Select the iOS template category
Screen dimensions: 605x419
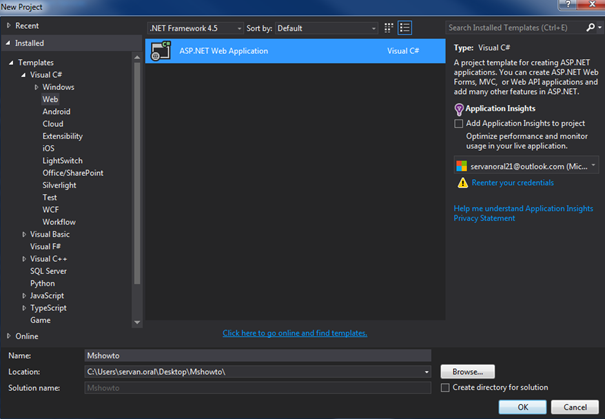click(x=48, y=148)
